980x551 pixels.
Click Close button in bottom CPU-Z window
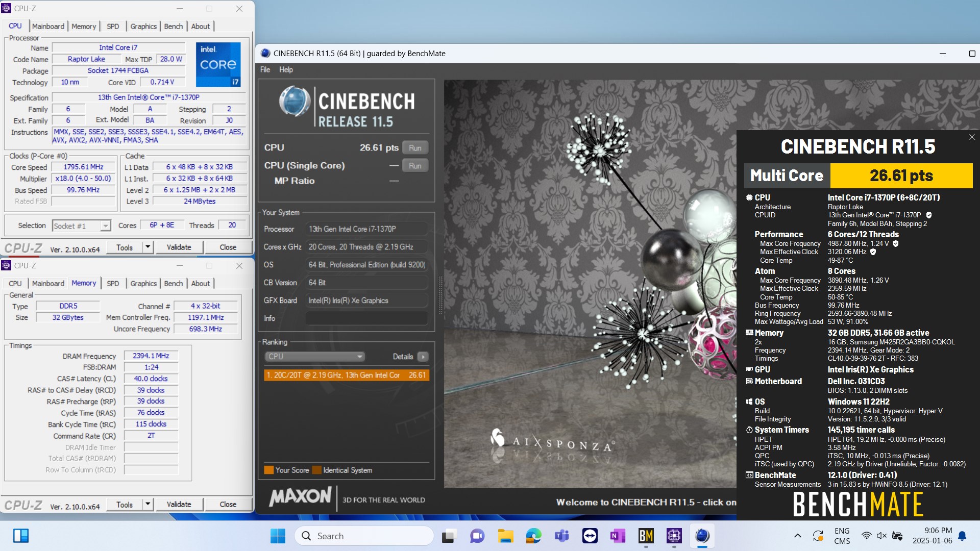(x=228, y=505)
